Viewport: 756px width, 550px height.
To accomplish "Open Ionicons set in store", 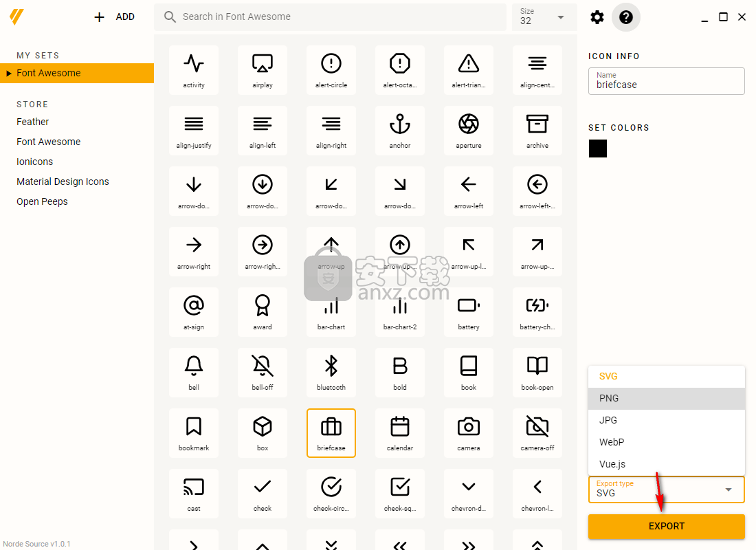I will pos(35,162).
